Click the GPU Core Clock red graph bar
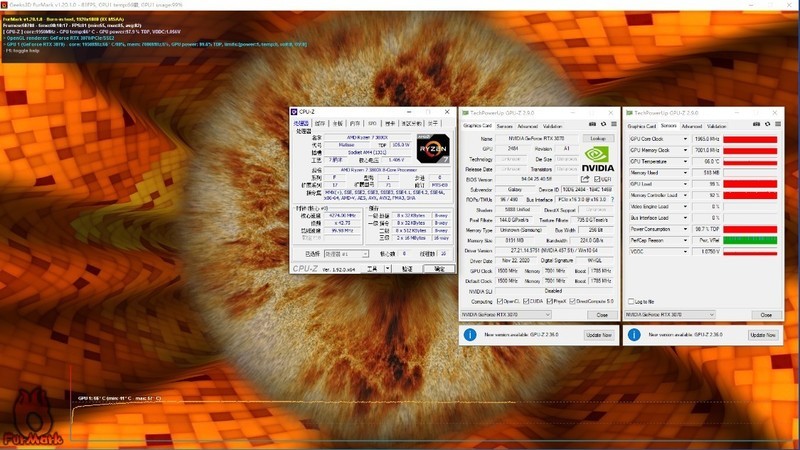This screenshot has height=450, width=800. point(750,139)
